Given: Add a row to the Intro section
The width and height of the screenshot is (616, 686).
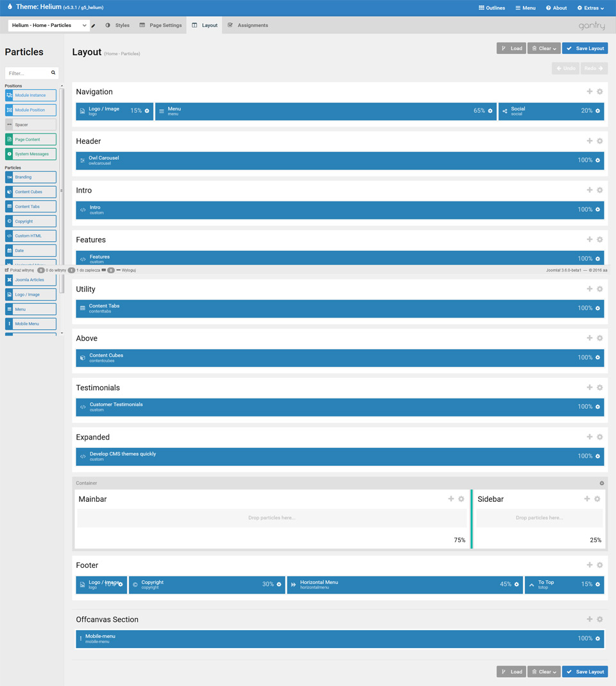Looking at the screenshot, I should point(589,190).
